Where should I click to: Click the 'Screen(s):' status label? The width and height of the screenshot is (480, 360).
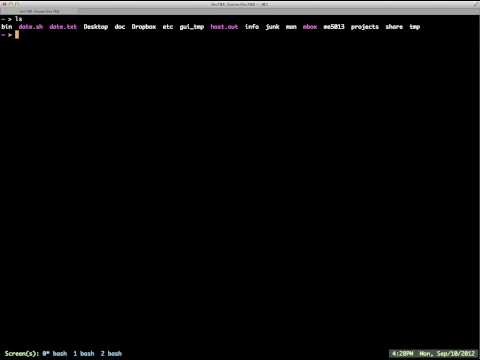(x=22, y=354)
